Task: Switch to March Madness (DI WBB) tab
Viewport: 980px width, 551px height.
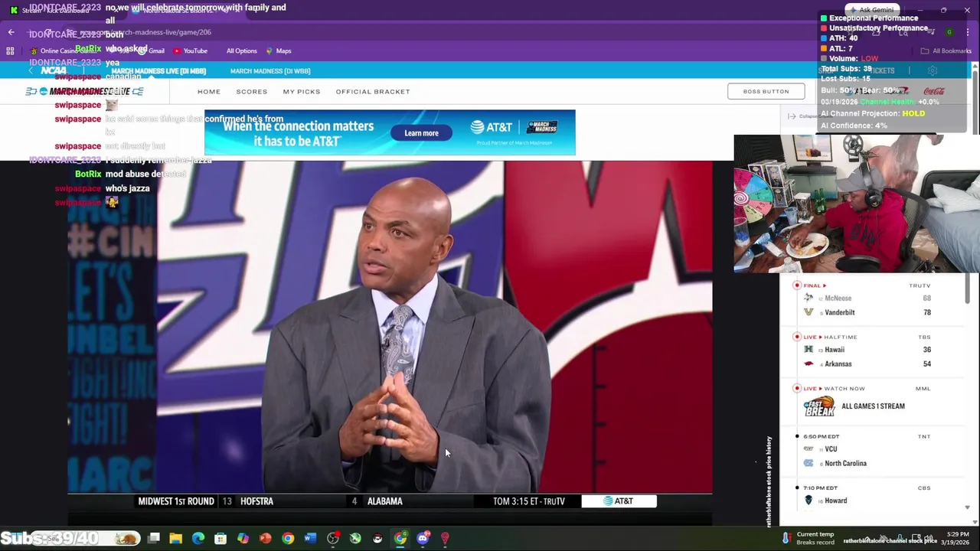Action: (x=270, y=71)
